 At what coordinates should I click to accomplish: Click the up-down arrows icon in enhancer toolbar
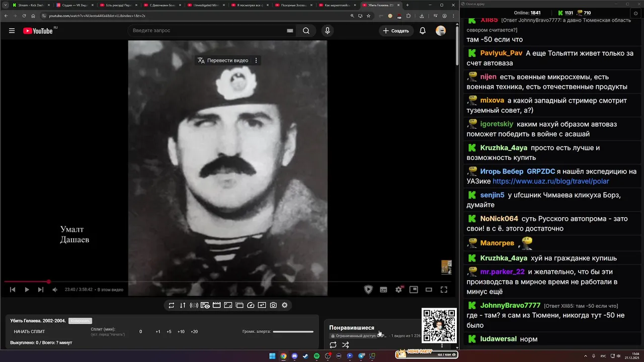tap(183, 305)
